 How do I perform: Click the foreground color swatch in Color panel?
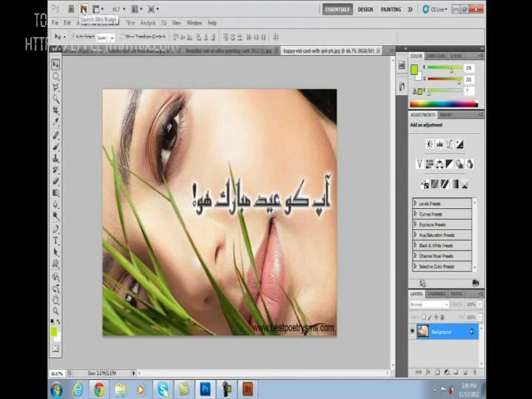[x=414, y=70]
